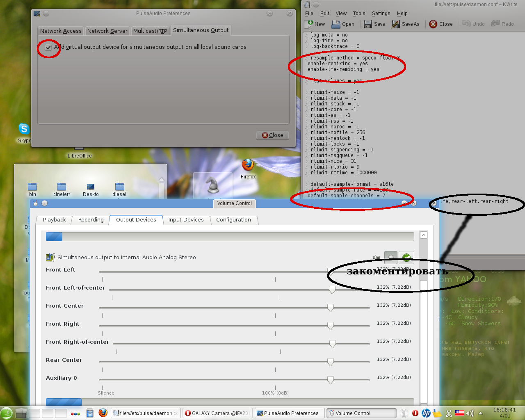This screenshot has width=525, height=420.
Task: Open the speaker volume tray icon
Action: point(470,413)
